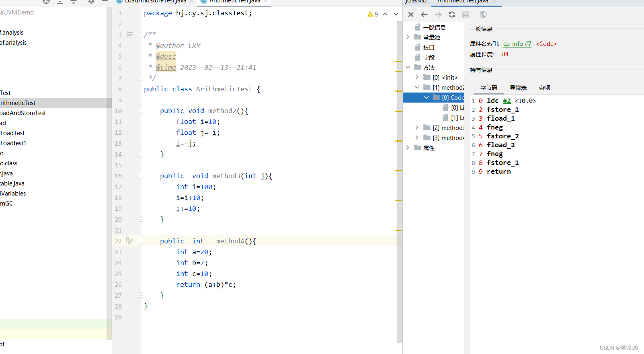
Task: Click the 常量池 folder icon
Action: point(418,37)
